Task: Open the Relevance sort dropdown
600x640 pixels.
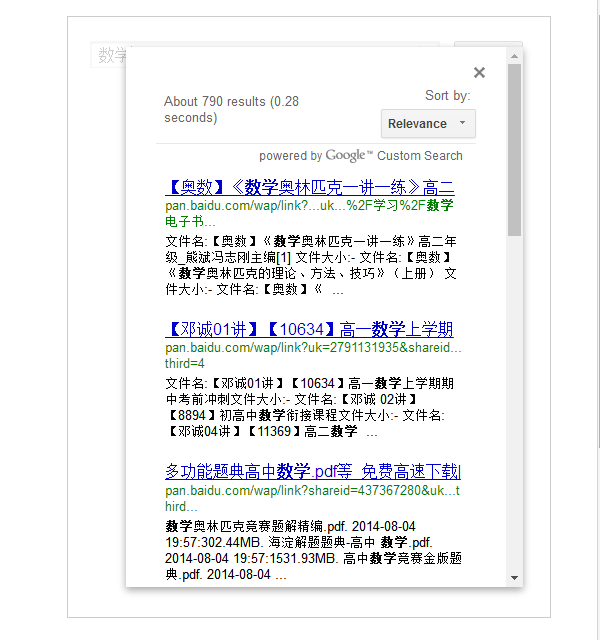Action: click(428, 123)
